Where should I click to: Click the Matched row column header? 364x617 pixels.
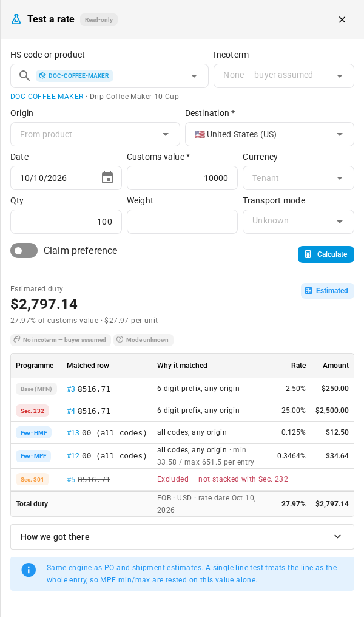[x=87, y=366]
